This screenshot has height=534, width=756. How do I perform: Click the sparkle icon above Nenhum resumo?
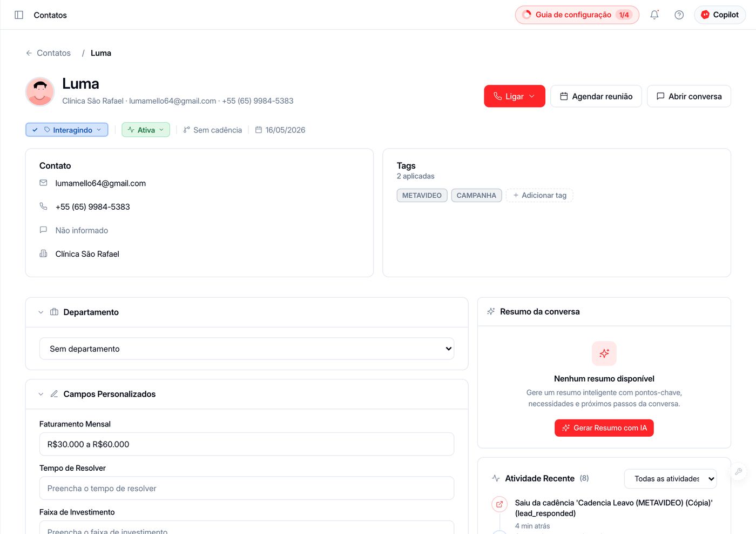[604, 353]
